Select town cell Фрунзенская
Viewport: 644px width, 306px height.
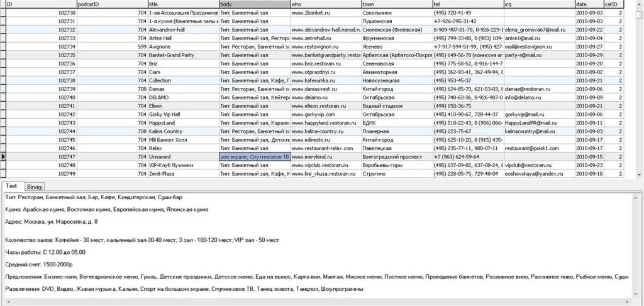pyautogui.click(x=397, y=38)
